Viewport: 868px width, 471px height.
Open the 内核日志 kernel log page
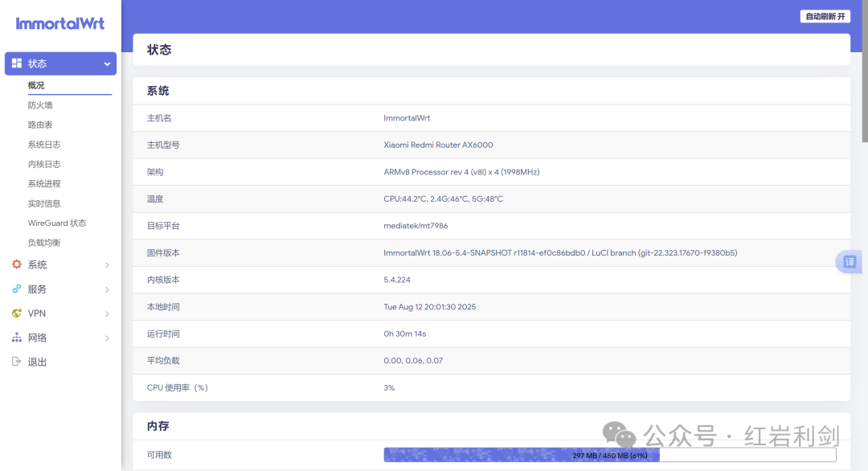click(44, 165)
